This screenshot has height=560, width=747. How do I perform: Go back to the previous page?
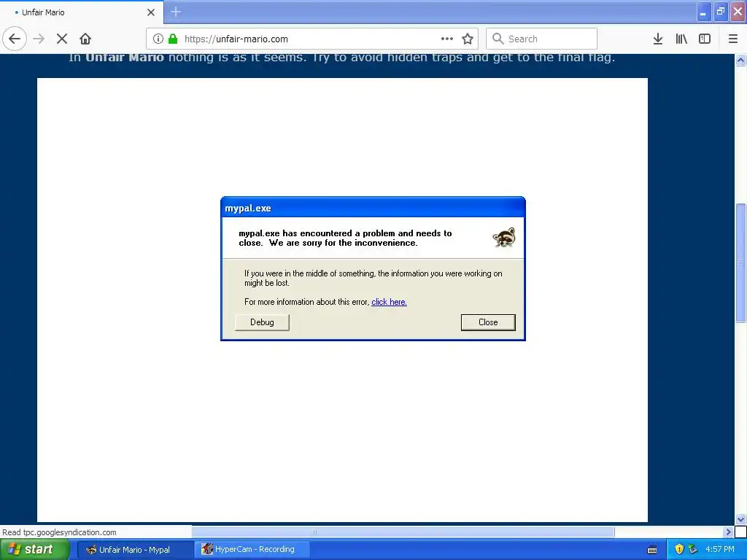tap(15, 39)
